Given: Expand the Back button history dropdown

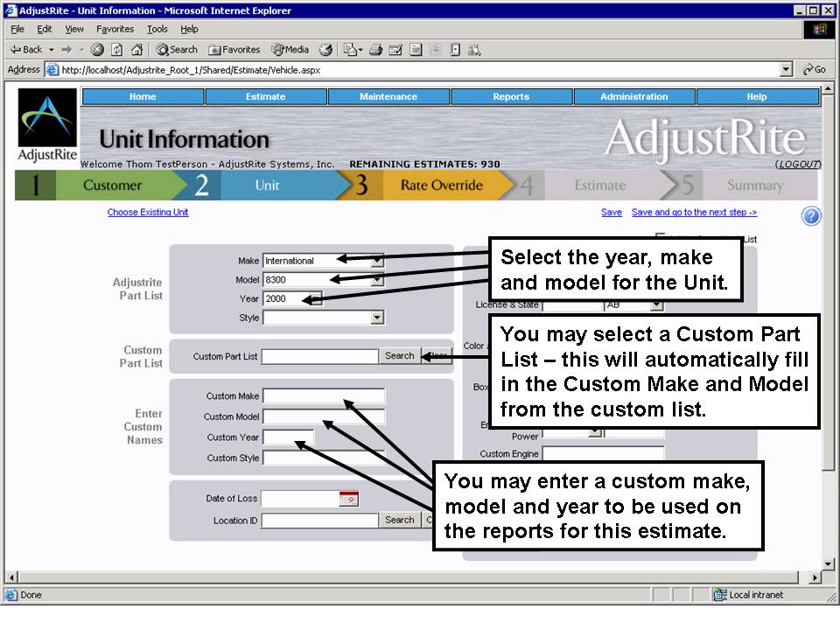Looking at the screenshot, I should click(x=52, y=50).
